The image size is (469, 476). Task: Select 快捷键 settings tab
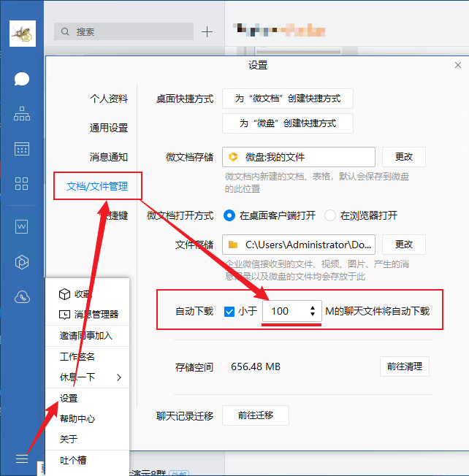pos(113,215)
